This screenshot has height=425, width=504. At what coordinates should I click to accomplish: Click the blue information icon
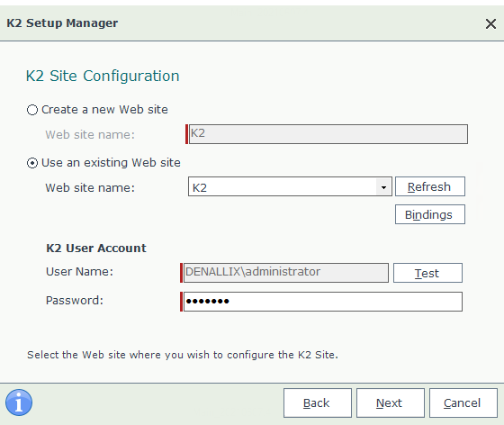click(x=19, y=402)
